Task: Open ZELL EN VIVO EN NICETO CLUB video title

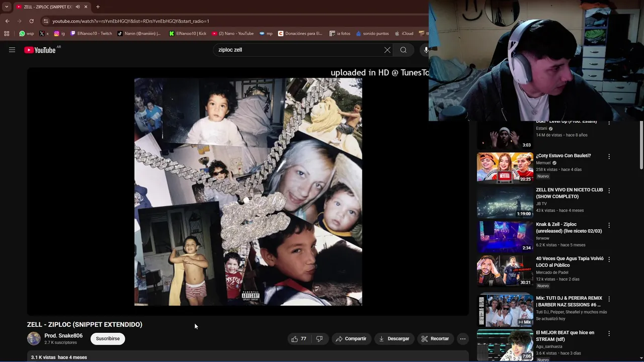Action: coord(569,193)
